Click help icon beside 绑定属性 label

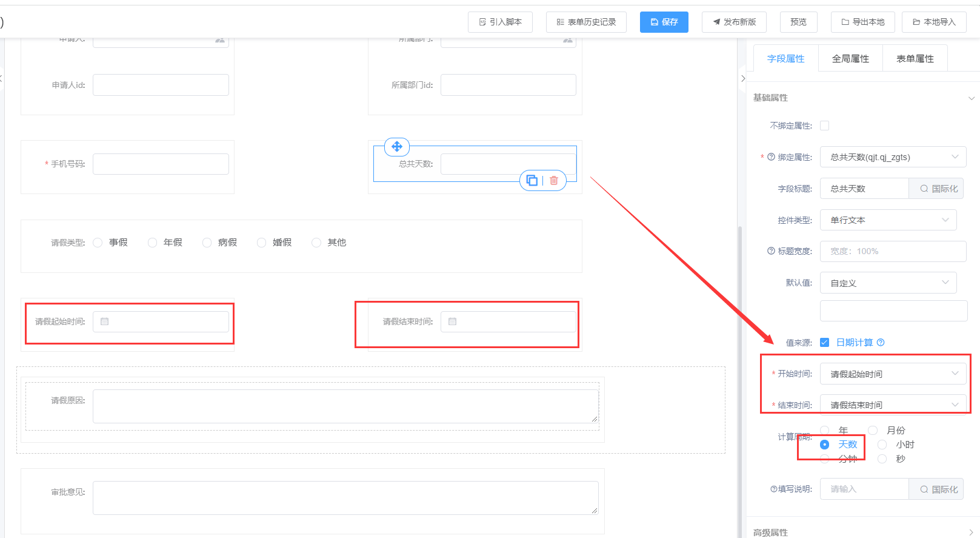(x=771, y=157)
